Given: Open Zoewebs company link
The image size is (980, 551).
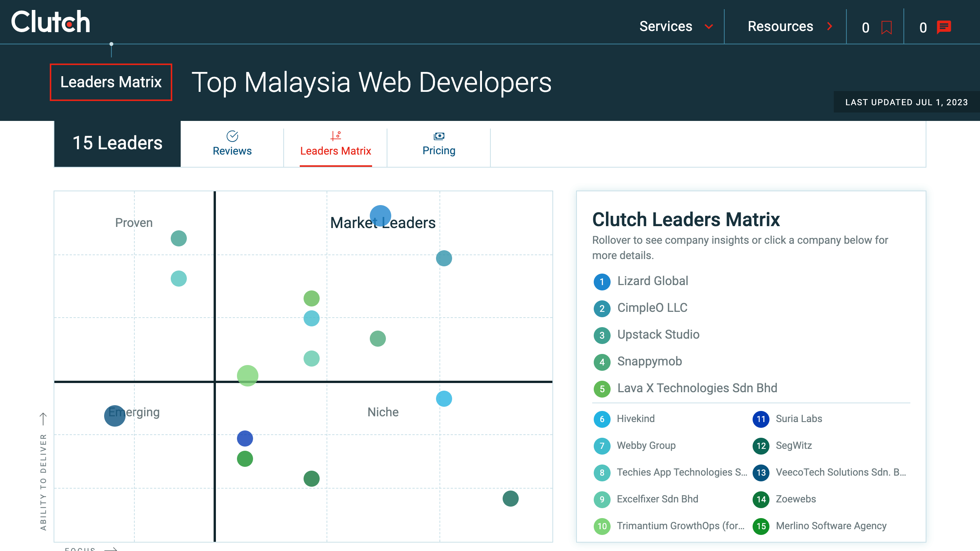Looking at the screenshot, I should tap(796, 499).
